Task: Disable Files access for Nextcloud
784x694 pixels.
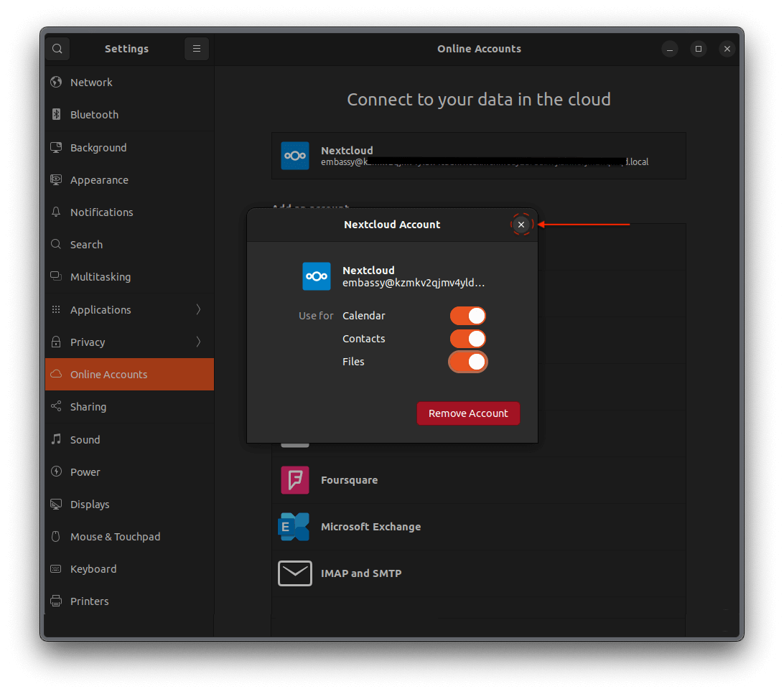Action: click(x=468, y=362)
